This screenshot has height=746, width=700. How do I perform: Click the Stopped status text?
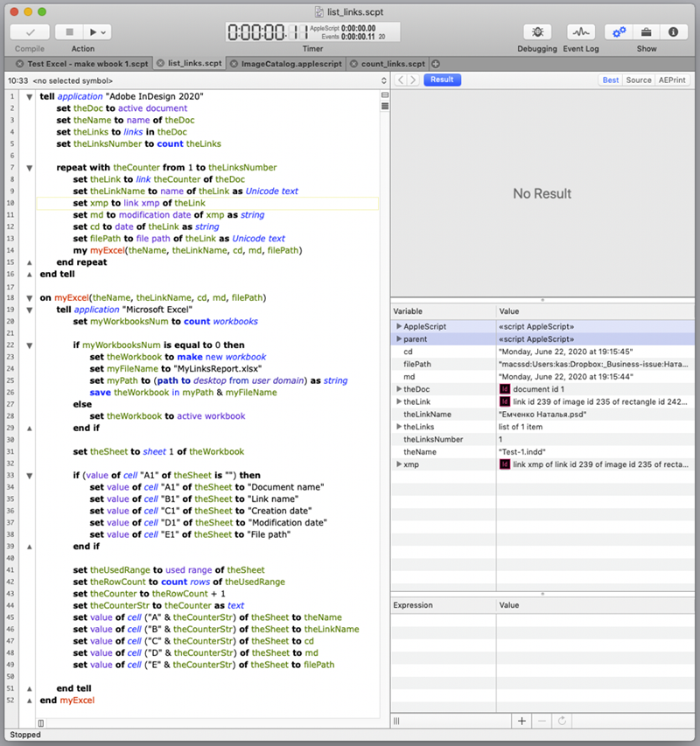[25, 735]
